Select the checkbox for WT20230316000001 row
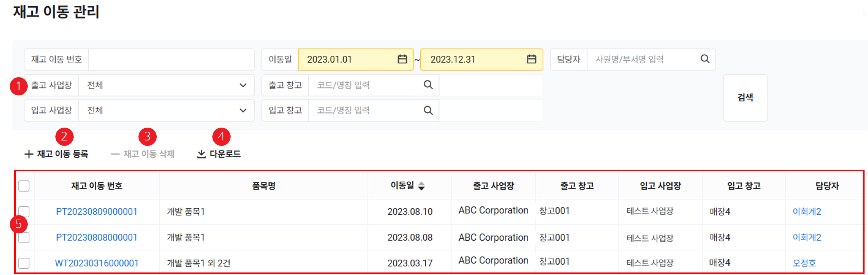The image size is (868, 275). [x=24, y=263]
